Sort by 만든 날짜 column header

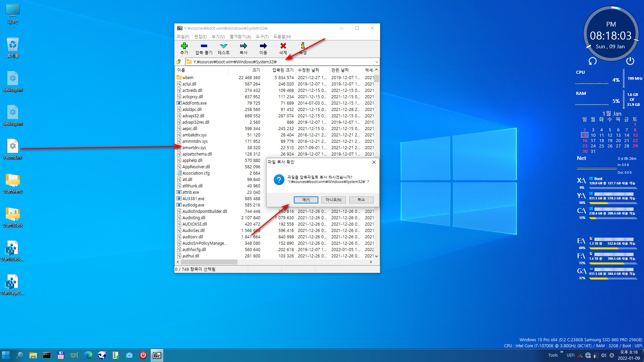tap(346, 70)
